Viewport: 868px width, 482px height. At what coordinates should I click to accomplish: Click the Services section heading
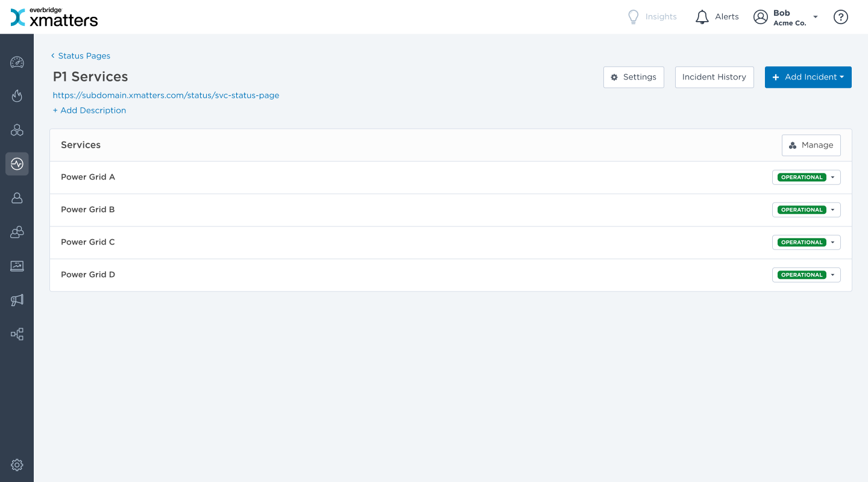coord(81,145)
